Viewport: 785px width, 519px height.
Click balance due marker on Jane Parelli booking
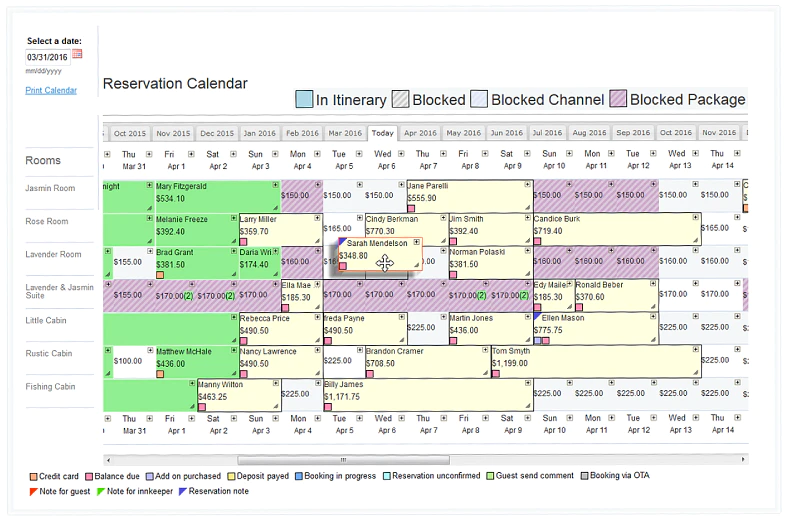(x=411, y=208)
